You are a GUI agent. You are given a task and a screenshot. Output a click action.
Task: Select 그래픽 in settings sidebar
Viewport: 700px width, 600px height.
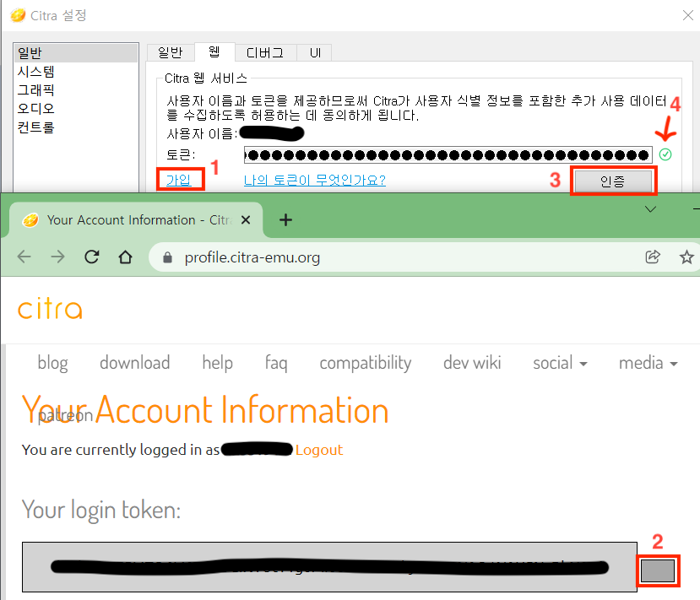35,89
